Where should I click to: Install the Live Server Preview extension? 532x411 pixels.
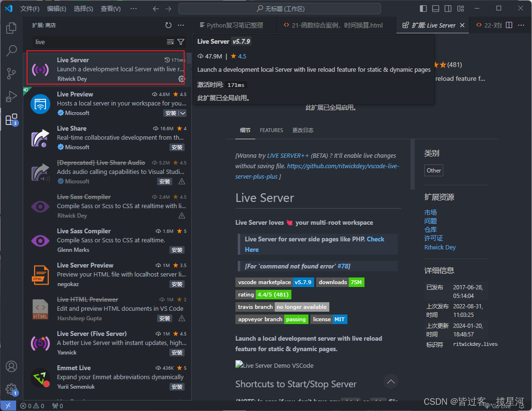[x=177, y=284]
